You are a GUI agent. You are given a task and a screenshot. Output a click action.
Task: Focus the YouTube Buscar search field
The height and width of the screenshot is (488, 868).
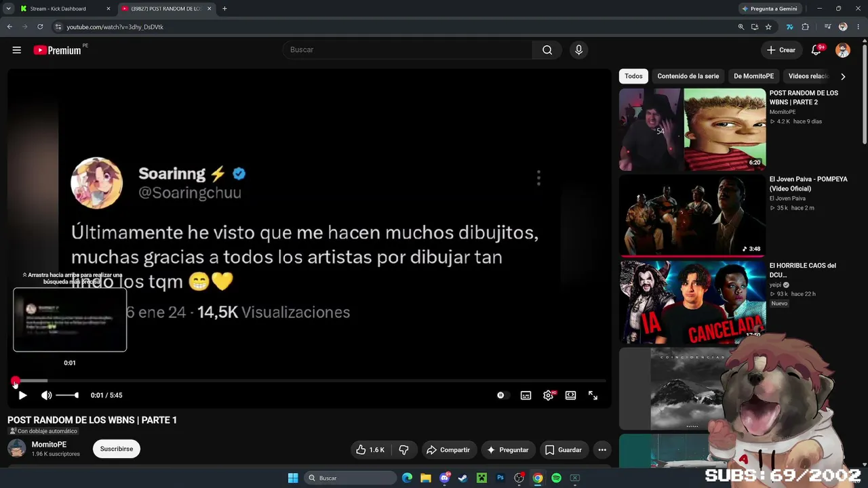click(x=408, y=50)
